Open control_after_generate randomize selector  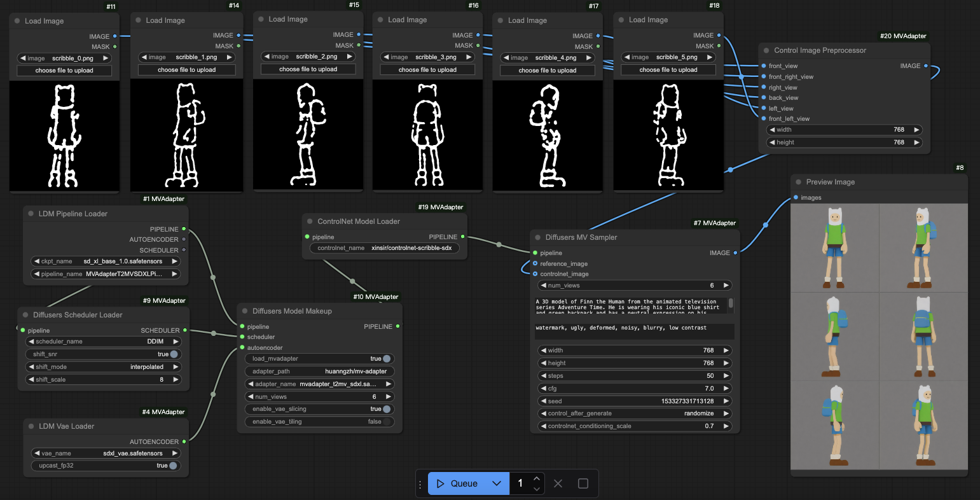click(x=635, y=413)
